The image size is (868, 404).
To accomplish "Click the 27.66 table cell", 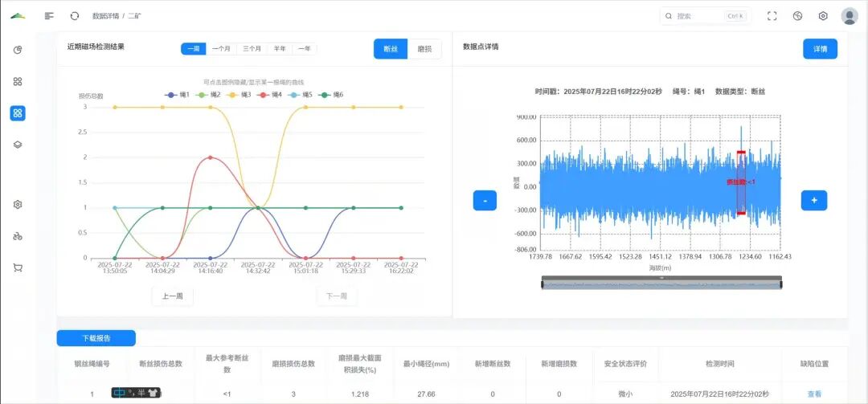I will [x=426, y=394].
